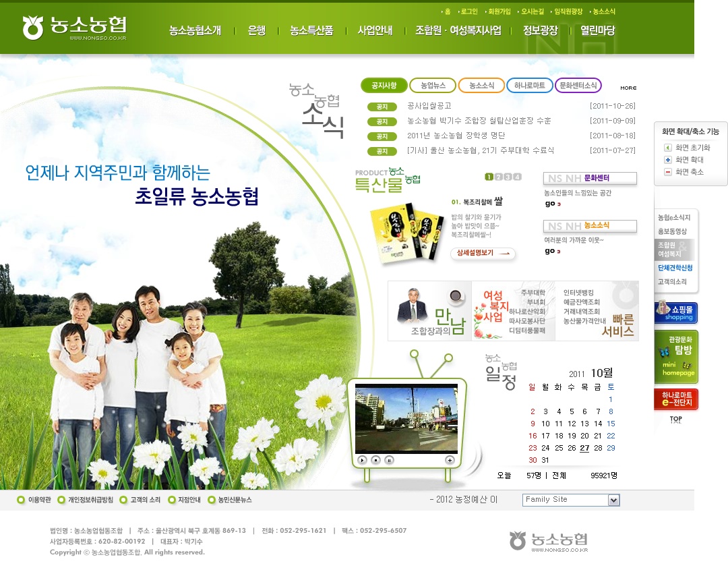Click the 오시는길 link at the top

(532, 11)
